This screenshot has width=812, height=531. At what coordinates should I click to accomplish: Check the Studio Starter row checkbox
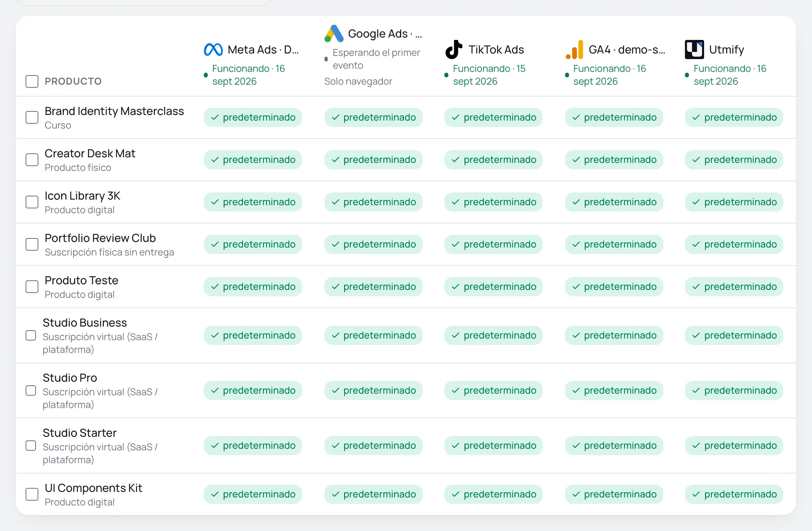coord(31,446)
